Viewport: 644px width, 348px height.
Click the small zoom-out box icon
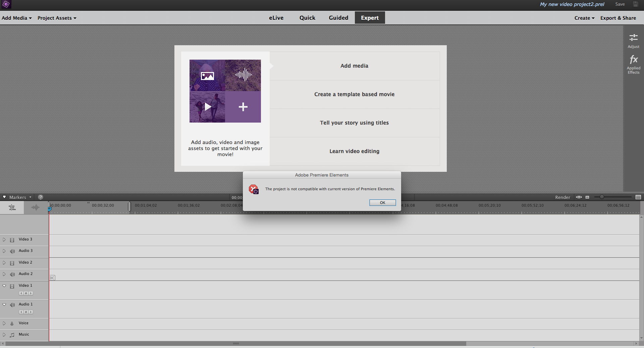[x=587, y=197]
